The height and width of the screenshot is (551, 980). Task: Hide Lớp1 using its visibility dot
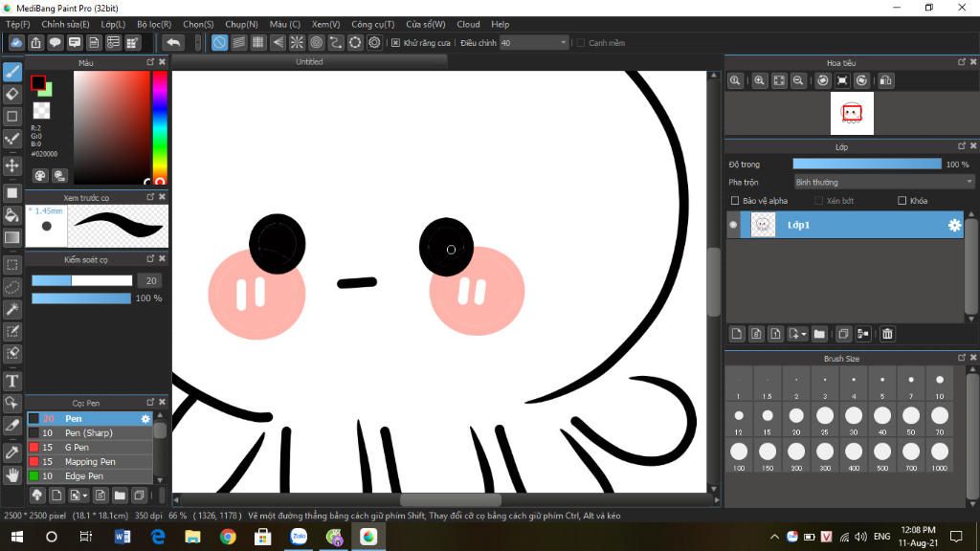click(734, 225)
